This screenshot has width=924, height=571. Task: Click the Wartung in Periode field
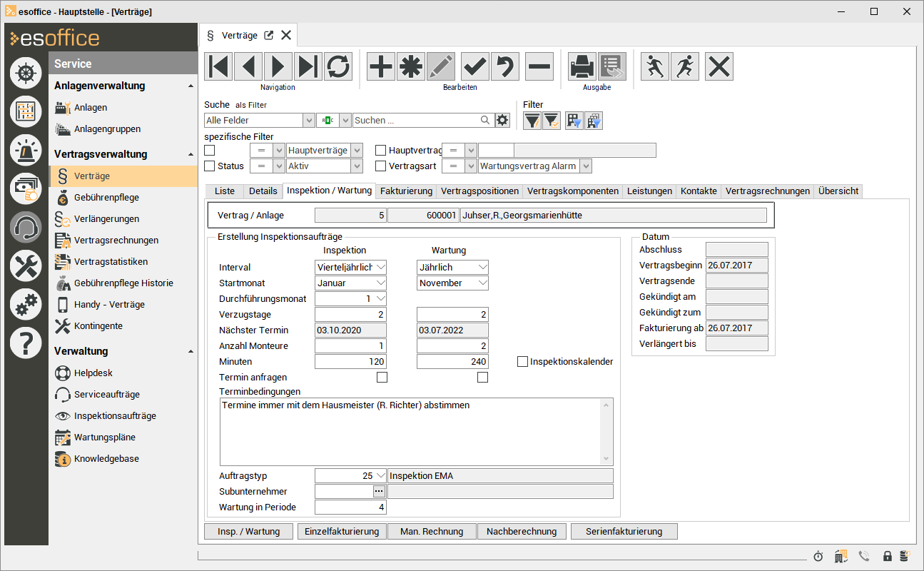pyautogui.click(x=351, y=507)
